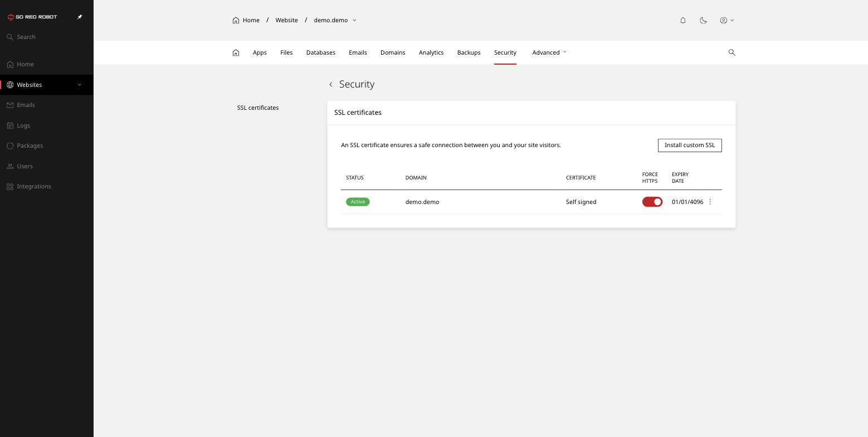868x437 pixels.
Task: Click the CERTIFICATE column header
Action: [x=581, y=178]
